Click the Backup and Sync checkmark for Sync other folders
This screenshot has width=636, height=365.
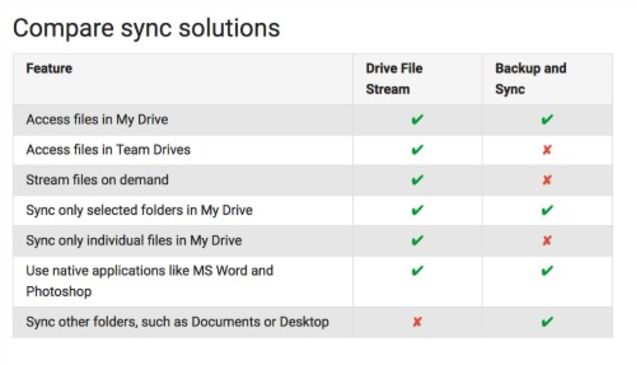(547, 322)
